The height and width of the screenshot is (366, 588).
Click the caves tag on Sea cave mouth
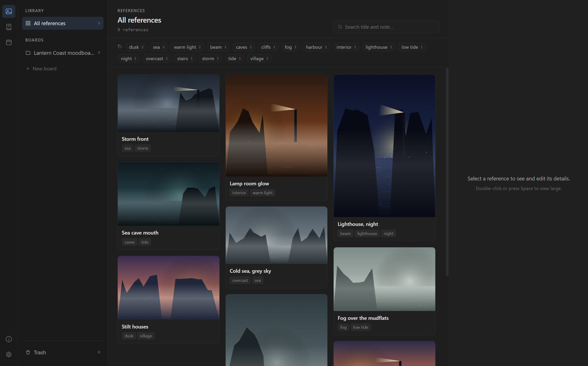129,242
